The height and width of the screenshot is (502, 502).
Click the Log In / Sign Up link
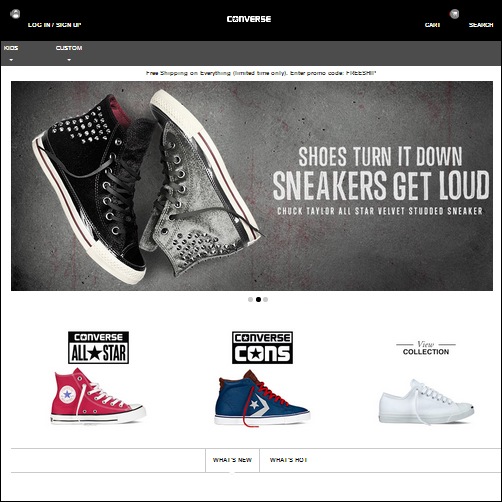(x=54, y=25)
